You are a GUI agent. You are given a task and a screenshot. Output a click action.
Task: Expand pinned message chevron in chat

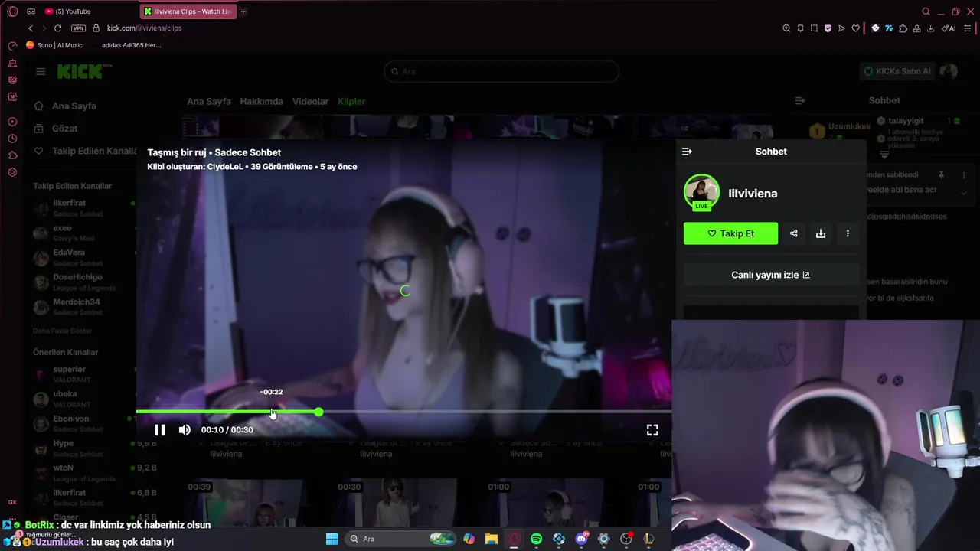964,194
